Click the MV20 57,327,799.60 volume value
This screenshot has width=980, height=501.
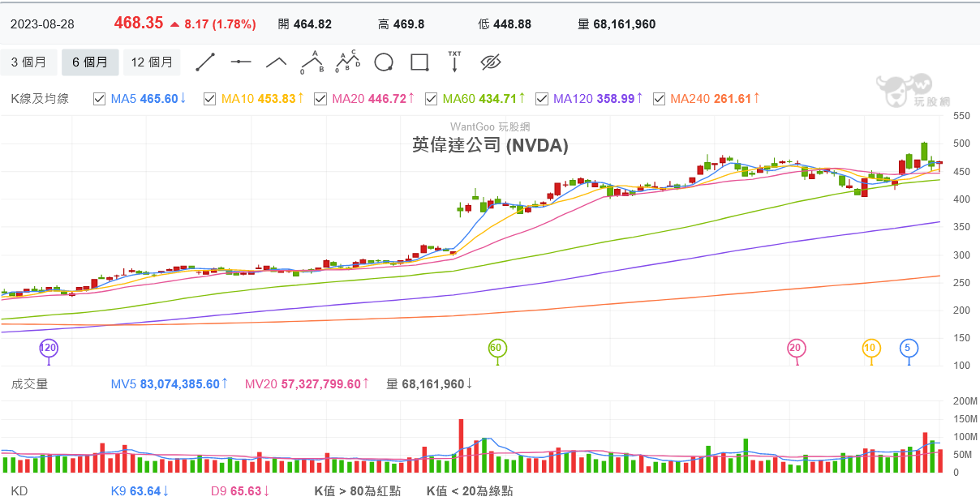pos(307,383)
